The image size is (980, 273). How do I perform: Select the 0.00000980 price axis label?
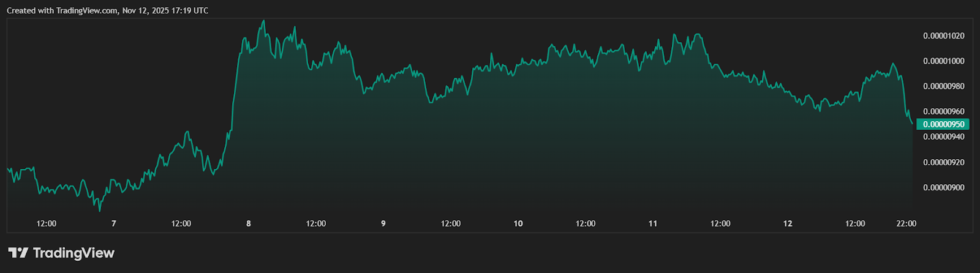(943, 86)
